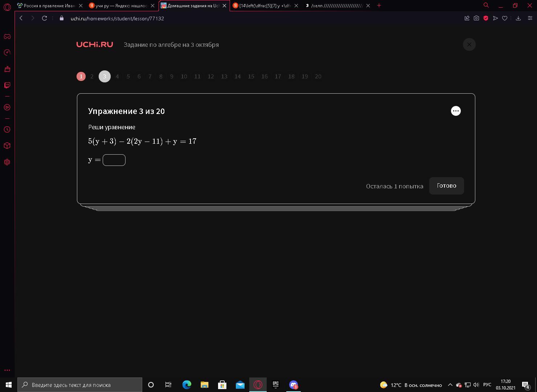The image size is (537, 392).
Task: Open a new browser tab
Action: pos(379,5)
